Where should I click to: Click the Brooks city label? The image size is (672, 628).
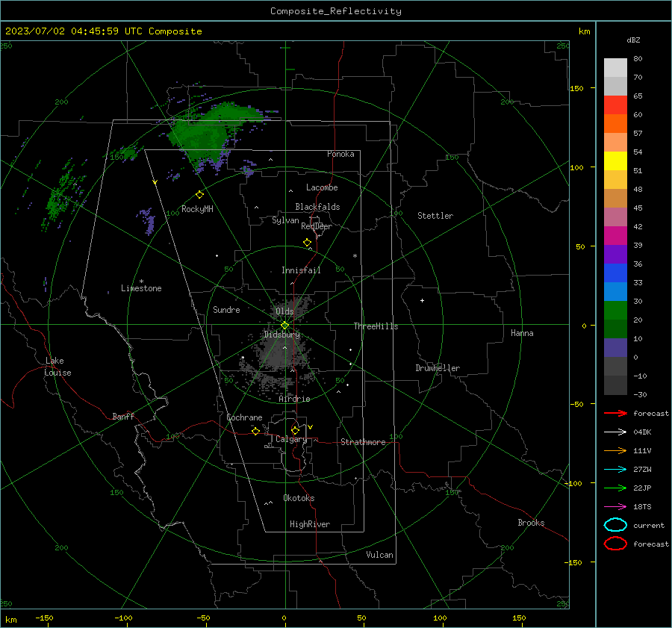click(x=531, y=523)
